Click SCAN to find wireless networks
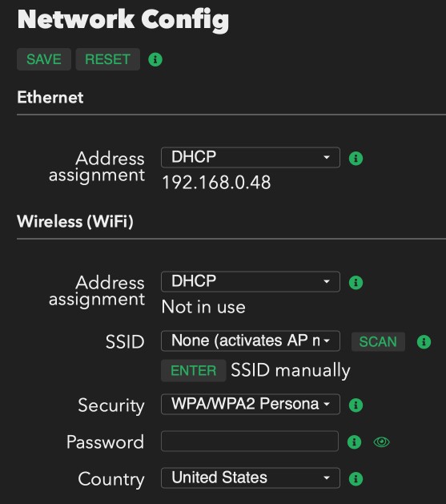Image resolution: width=446 pixels, height=504 pixels. tap(378, 341)
